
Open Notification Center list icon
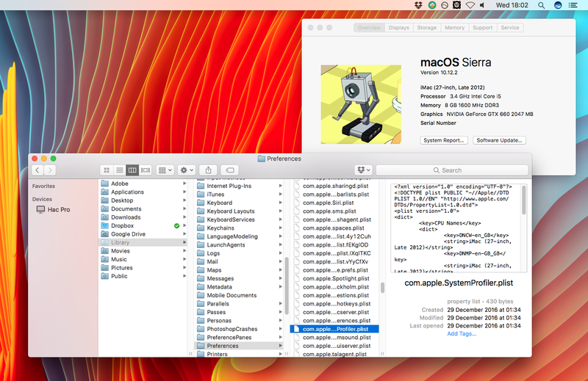click(x=573, y=5)
